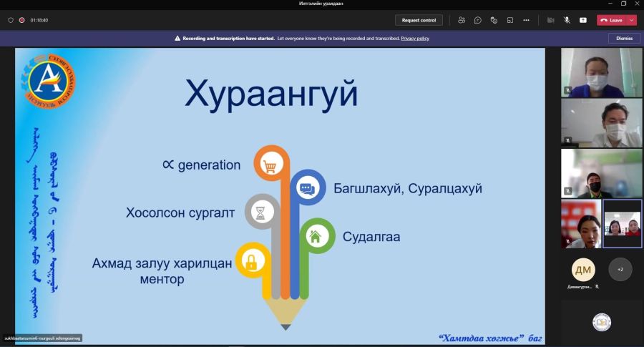Unmute the microphone
644x347 pixels.
pos(567,20)
